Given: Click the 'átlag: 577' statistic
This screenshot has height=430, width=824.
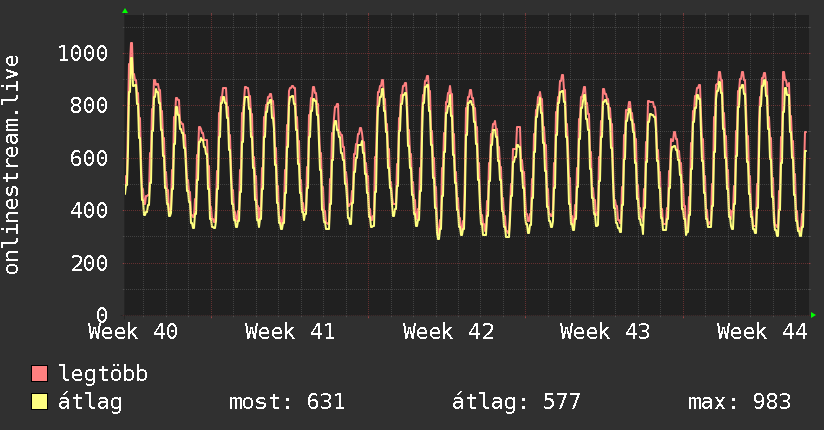Looking at the screenshot, I should [x=516, y=402].
